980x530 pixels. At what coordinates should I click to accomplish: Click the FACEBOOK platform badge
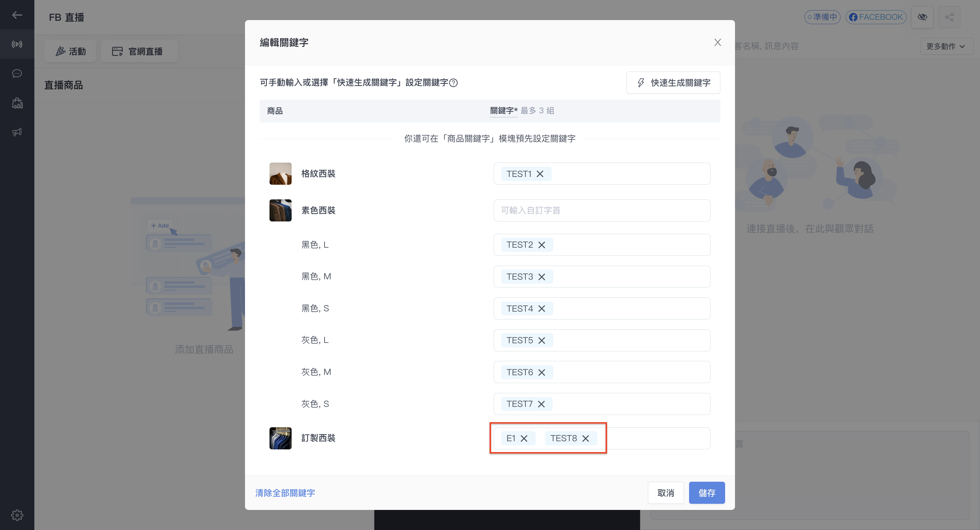[x=876, y=17]
